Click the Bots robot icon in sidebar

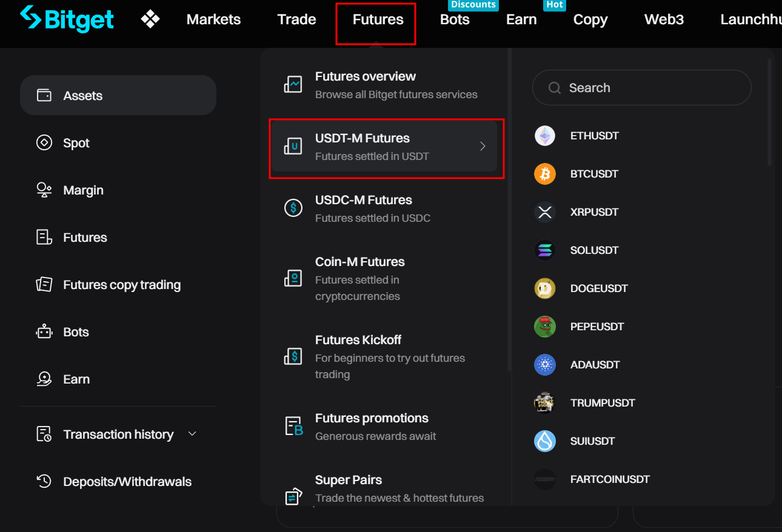tap(44, 332)
